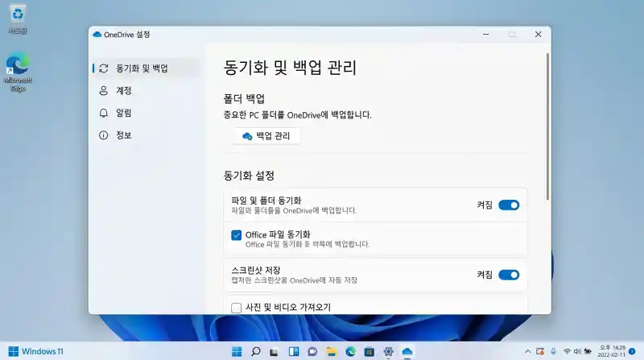Screen dimensions: 644x360
Task: Uncheck Office 파일 동기화 checkbox
Action: coord(236,235)
